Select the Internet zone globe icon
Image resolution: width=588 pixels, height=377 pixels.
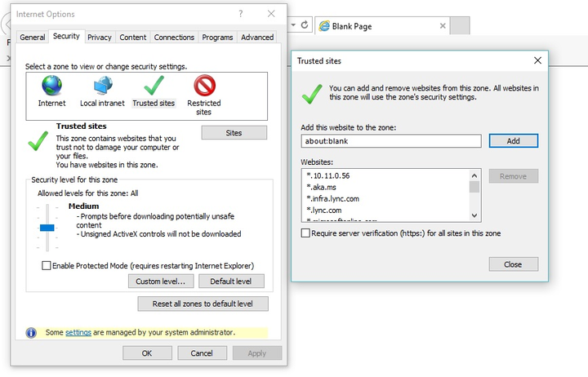[x=51, y=86]
